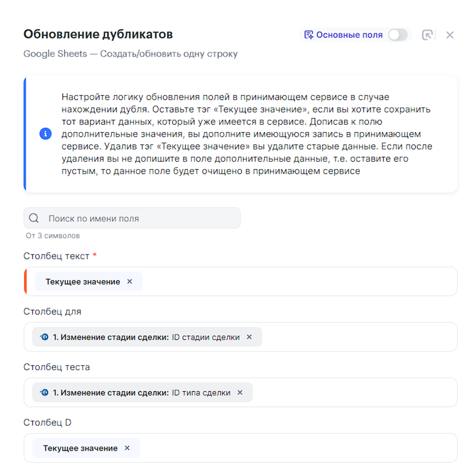This screenshot has width=476, height=473.
Task: Remove ID стадии сделки tag
Action: tap(249, 337)
